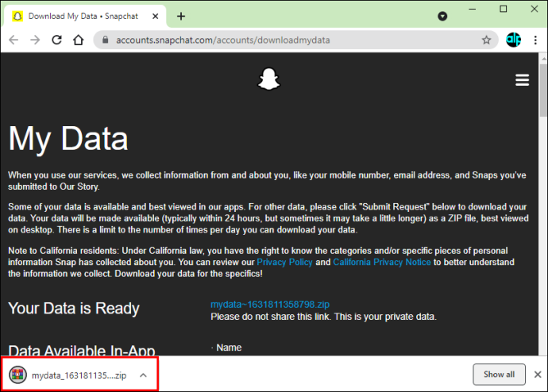This screenshot has width=548, height=392.
Task: Open the Chrome three-dot menu
Action: (535, 40)
